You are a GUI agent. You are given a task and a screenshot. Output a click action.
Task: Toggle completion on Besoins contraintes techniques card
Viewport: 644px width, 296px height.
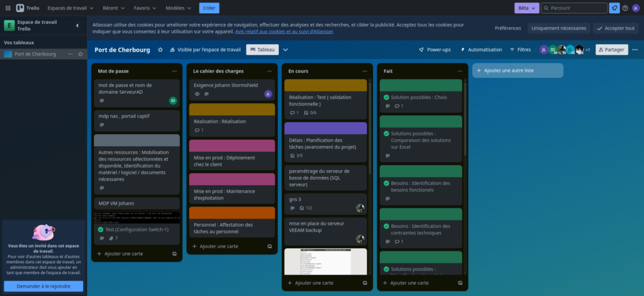point(386,226)
